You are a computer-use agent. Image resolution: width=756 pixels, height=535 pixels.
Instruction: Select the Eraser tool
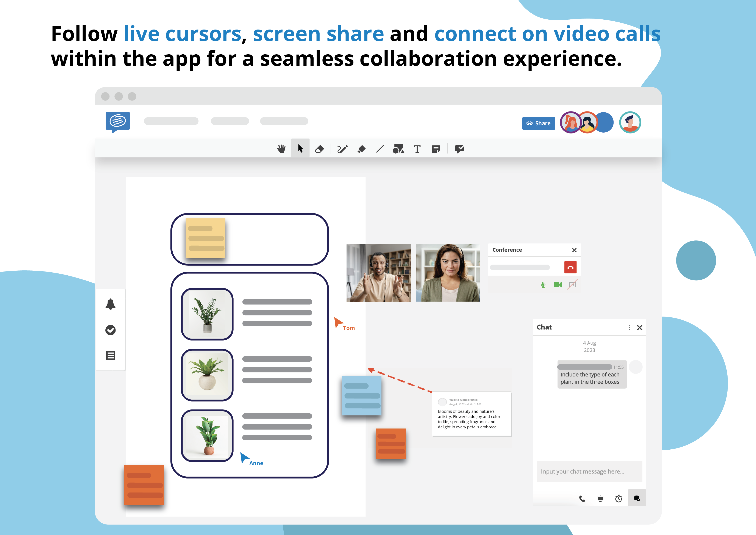(319, 149)
